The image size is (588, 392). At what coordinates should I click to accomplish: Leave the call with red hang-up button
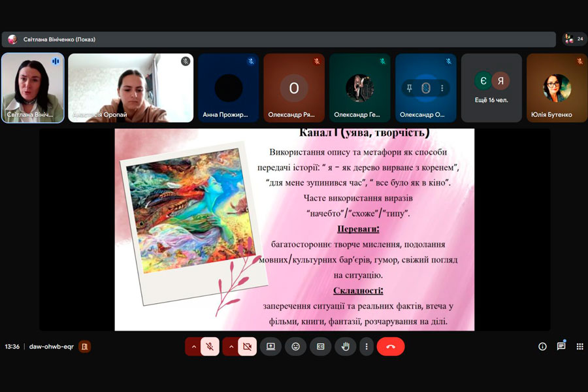point(391,347)
